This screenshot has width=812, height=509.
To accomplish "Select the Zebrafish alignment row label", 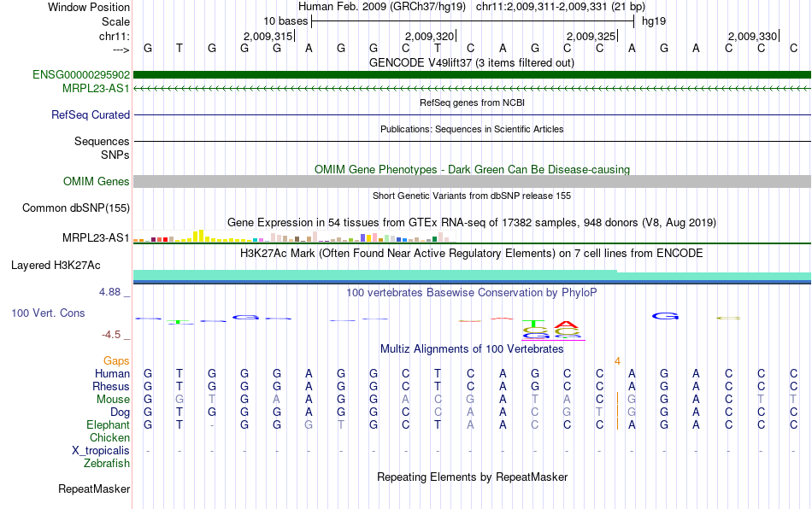I will click(107, 464).
